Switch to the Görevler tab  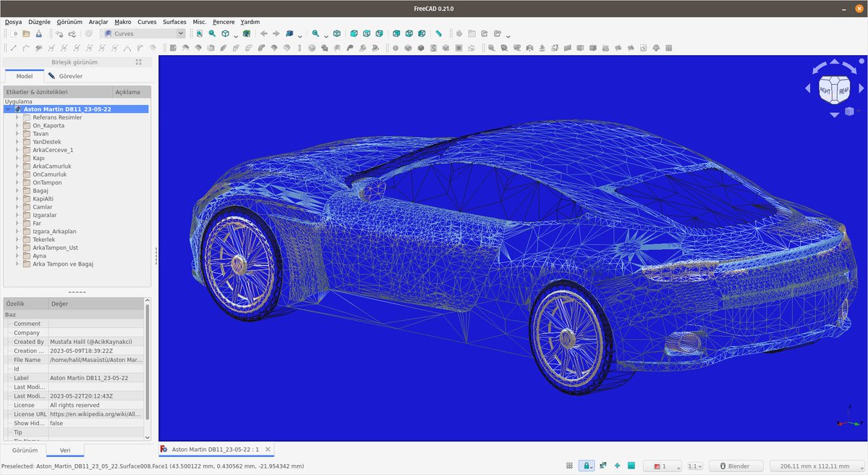tap(65, 76)
